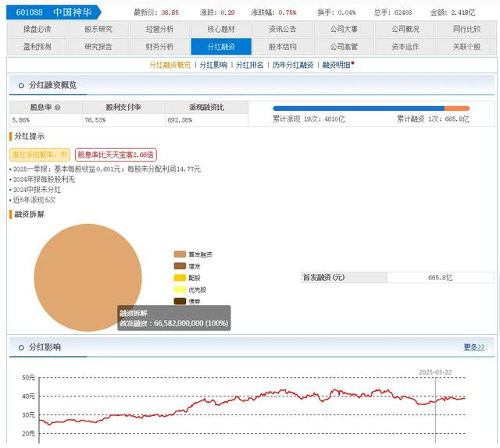Switch to 公司高管 tab
This screenshot has height=448, width=500.
point(344,47)
